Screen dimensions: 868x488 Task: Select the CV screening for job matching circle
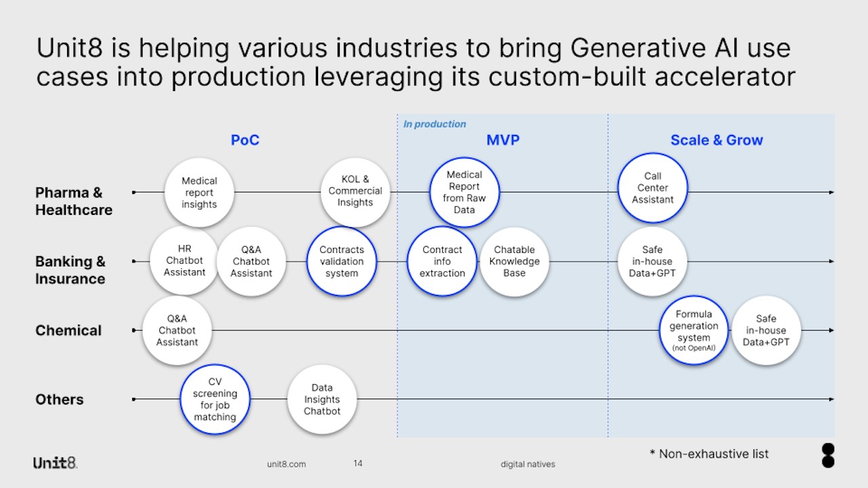215,399
